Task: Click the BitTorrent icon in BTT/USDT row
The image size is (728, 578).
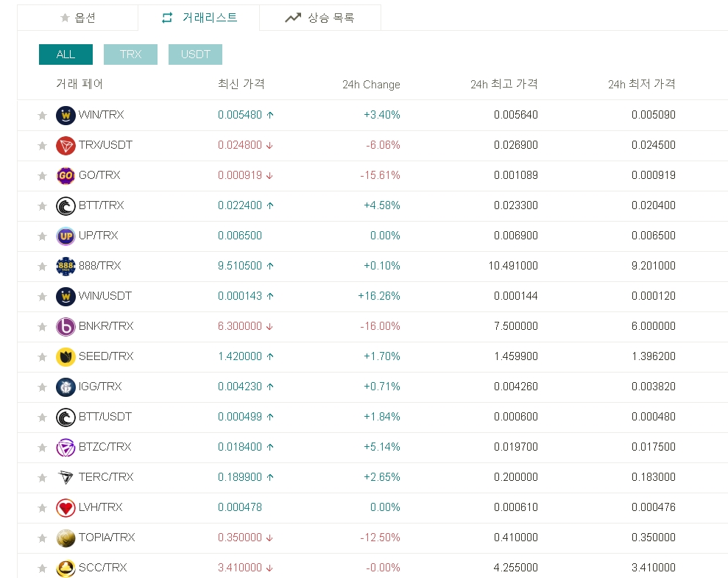Action: (66, 417)
